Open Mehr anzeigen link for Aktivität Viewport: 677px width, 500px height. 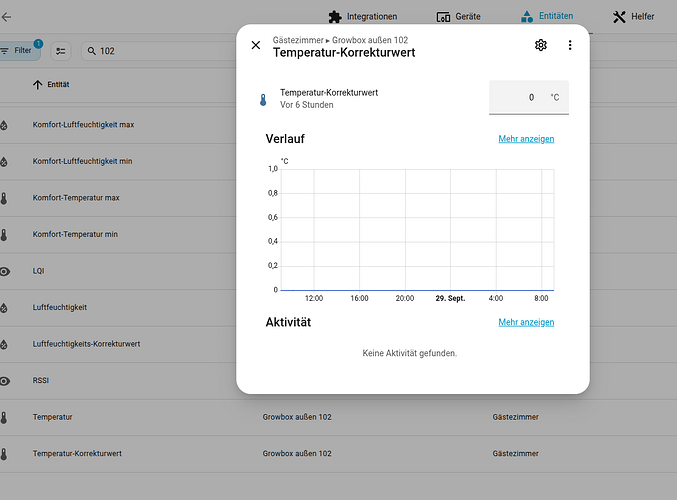(526, 322)
